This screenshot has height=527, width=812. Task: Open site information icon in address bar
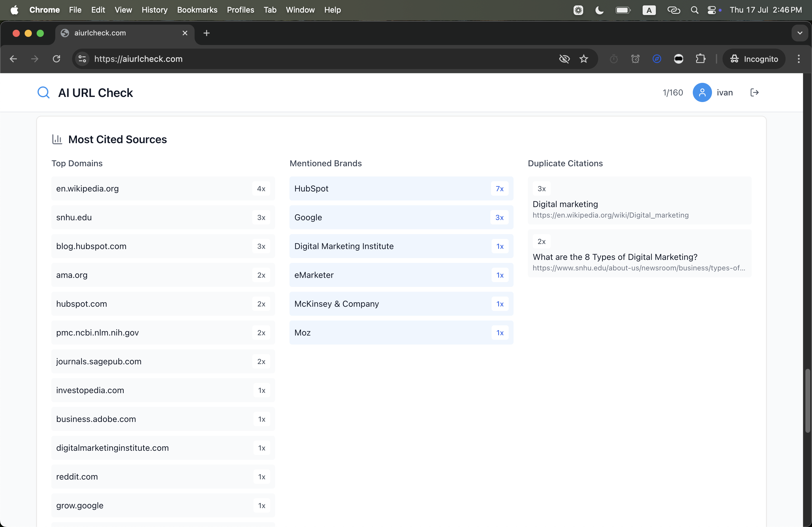coord(82,59)
